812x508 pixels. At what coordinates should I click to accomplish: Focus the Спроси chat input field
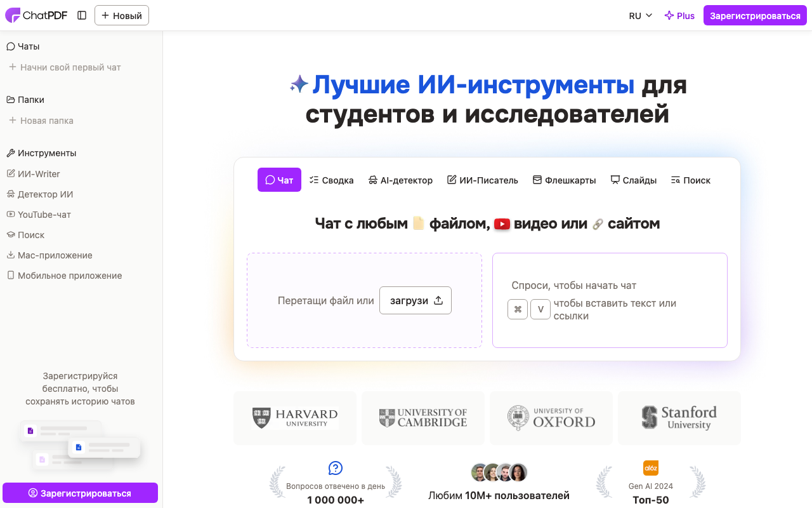610,300
